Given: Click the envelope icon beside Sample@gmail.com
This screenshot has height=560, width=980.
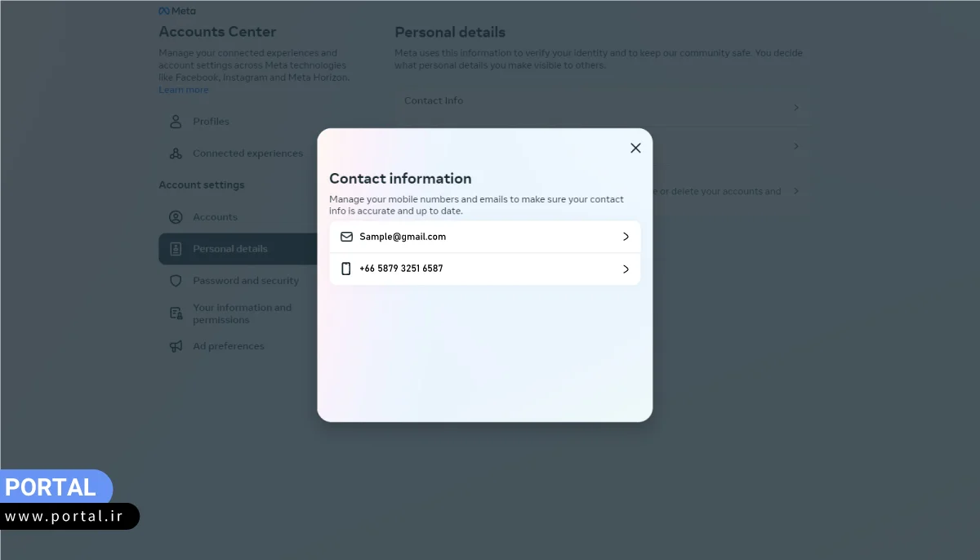Looking at the screenshot, I should coord(346,237).
